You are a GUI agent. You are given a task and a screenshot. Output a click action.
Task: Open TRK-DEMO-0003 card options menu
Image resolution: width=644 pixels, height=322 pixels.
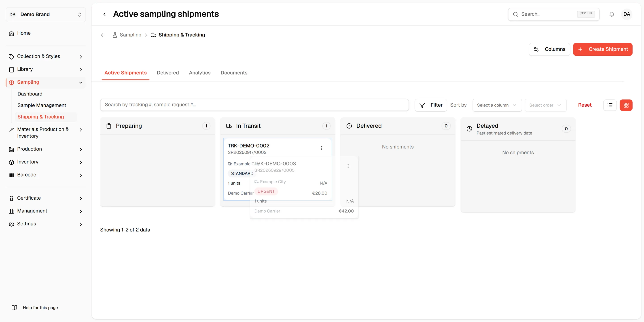pyautogui.click(x=348, y=166)
